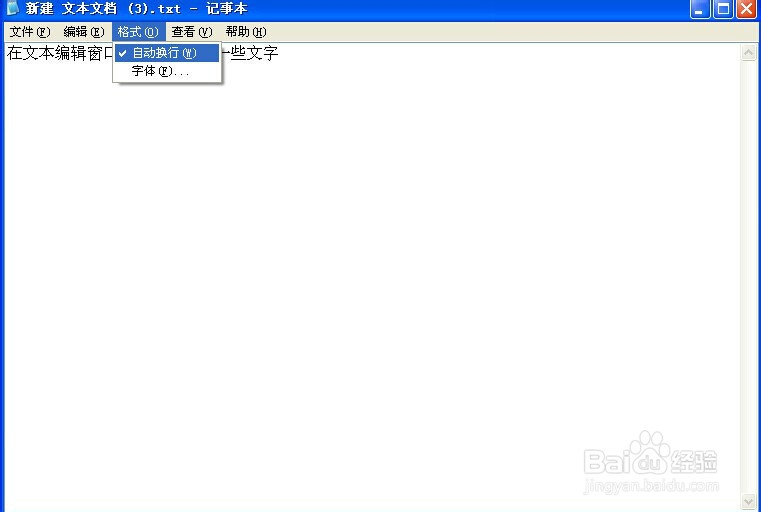
Task: Open the 查看(V) menu
Action: pos(192,32)
